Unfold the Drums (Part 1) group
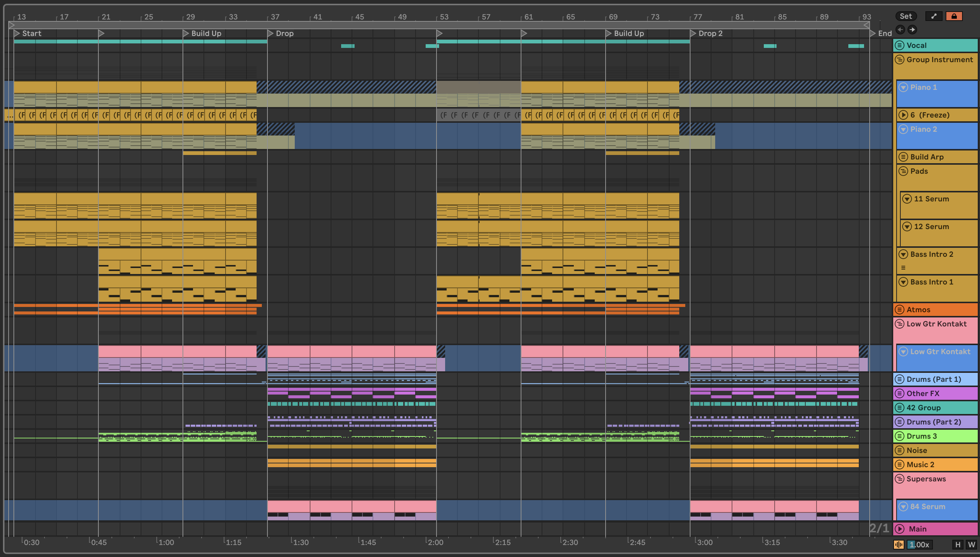Image resolution: width=980 pixels, height=557 pixels. pyautogui.click(x=899, y=379)
